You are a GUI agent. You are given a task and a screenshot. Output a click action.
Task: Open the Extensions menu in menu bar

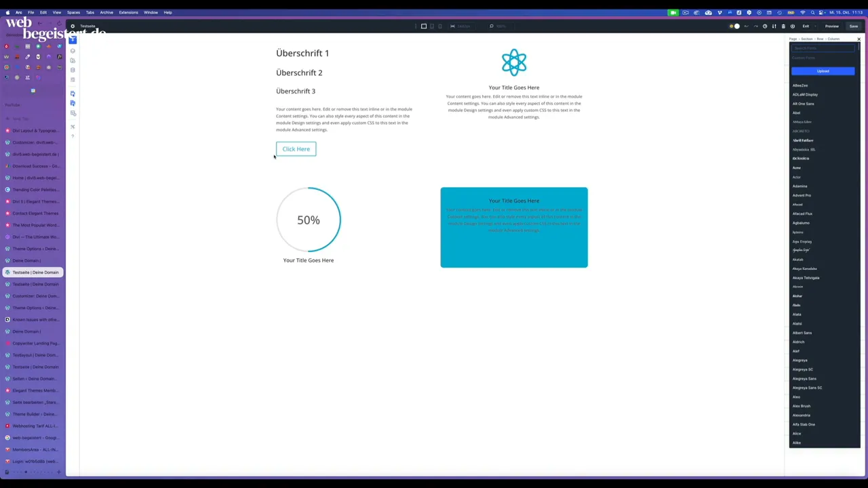128,12
